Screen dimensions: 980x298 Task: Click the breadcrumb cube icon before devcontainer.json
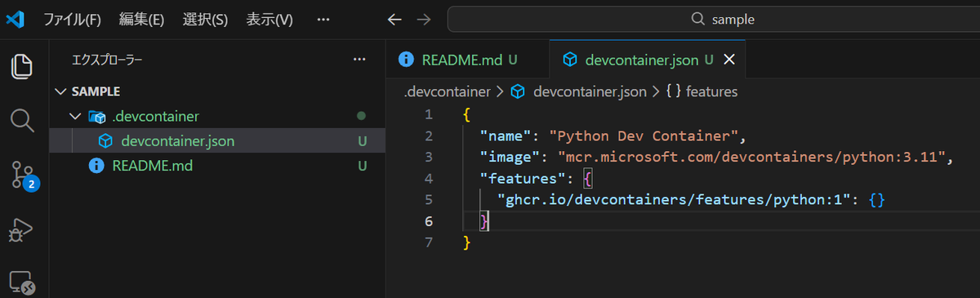tap(517, 91)
